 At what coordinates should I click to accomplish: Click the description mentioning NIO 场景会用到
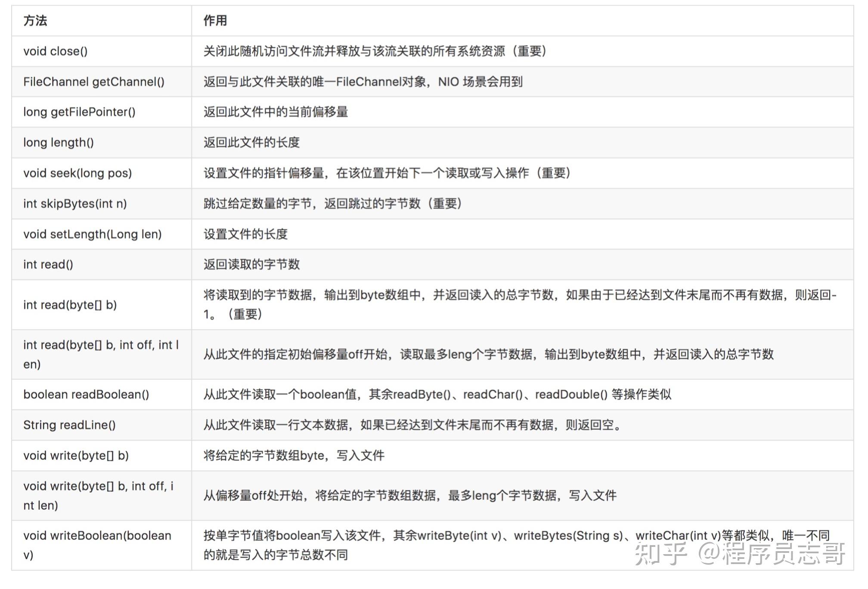[x=364, y=82]
